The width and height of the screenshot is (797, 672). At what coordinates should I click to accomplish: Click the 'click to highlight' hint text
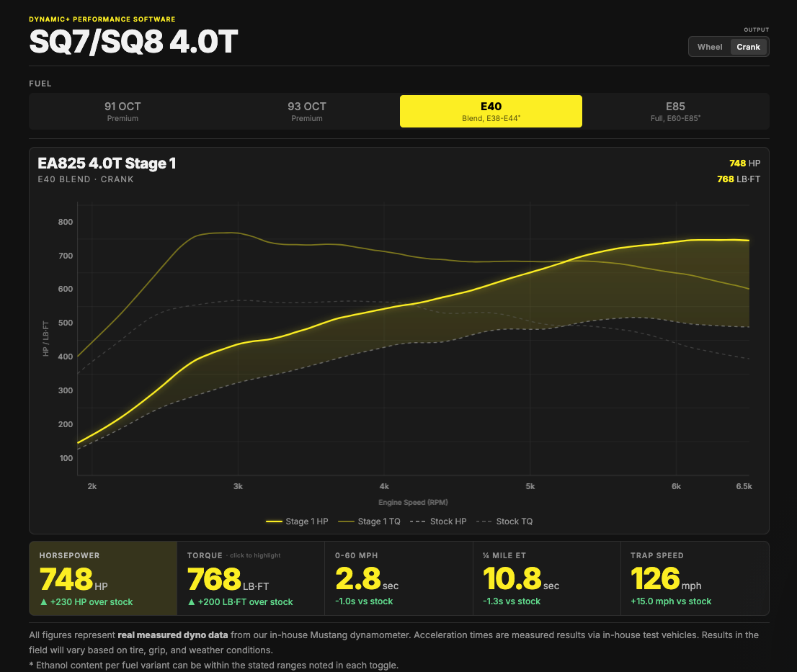click(255, 556)
